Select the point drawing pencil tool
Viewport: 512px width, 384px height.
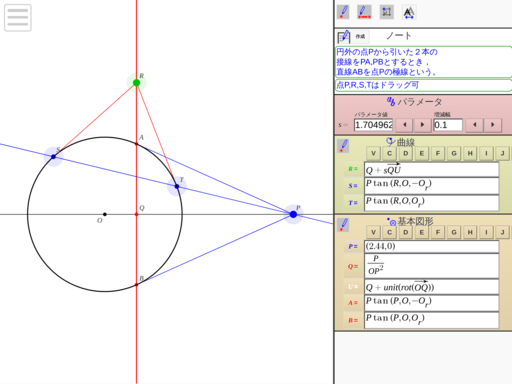pyautogui.click(x=343, y=12)
